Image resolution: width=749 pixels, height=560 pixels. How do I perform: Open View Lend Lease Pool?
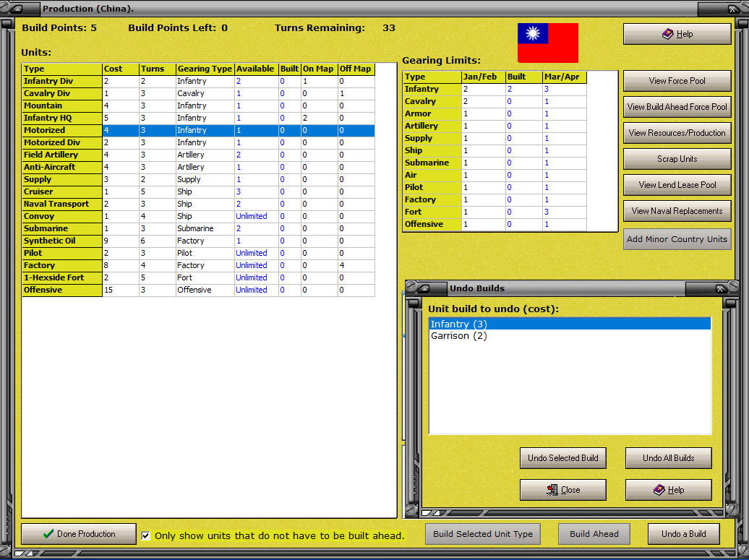[677, 185]
